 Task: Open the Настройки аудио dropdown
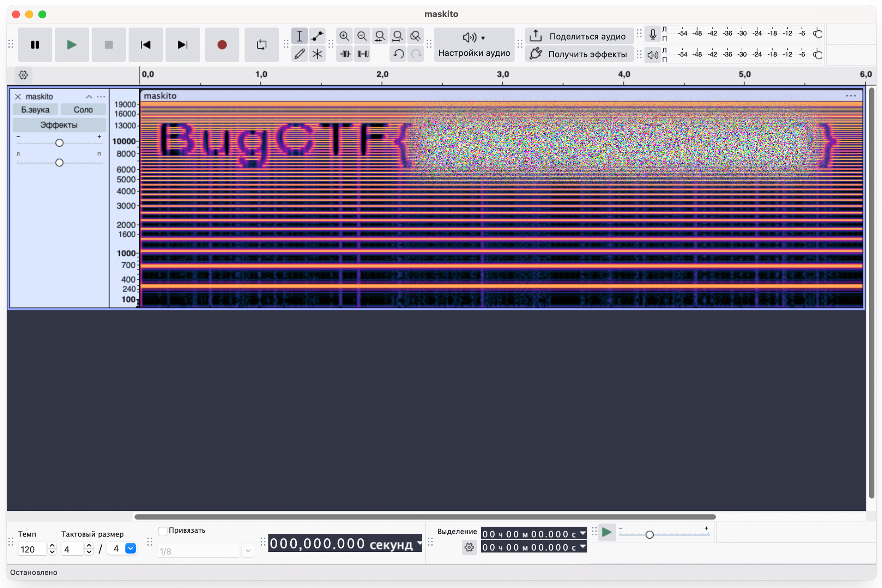[x=474, y=44]
